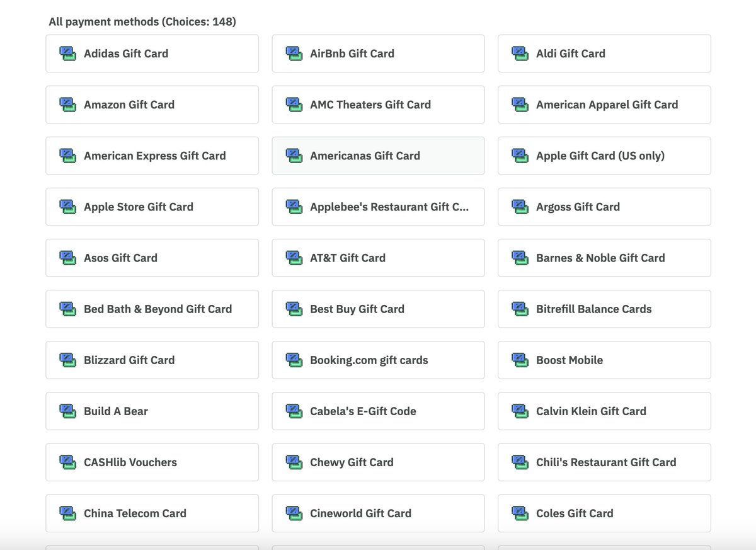Choose the AirBnb Gift Card label
This screenshot has height=550, width=756.
[352, 54]
